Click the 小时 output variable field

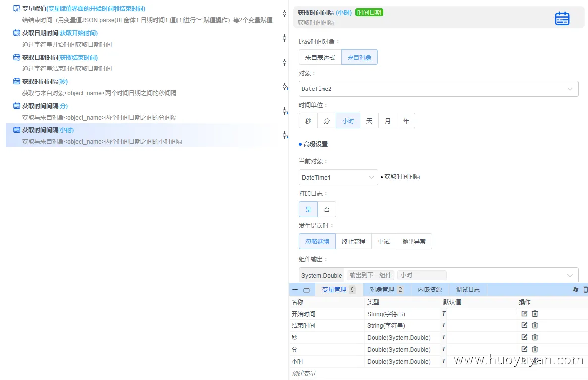(x=422, y=275)
